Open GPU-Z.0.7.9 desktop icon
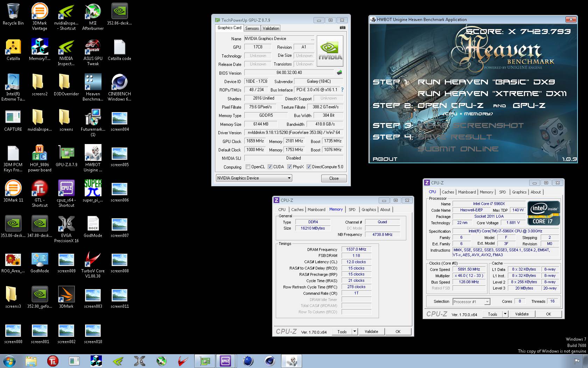The height and width of the screenshot is (368, 588). click(x=66, y=156)
